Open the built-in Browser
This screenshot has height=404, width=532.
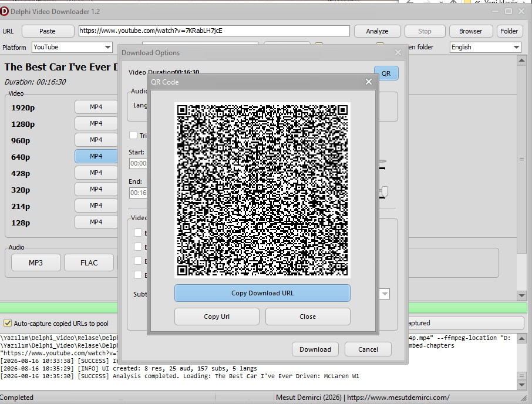(470, 31)
